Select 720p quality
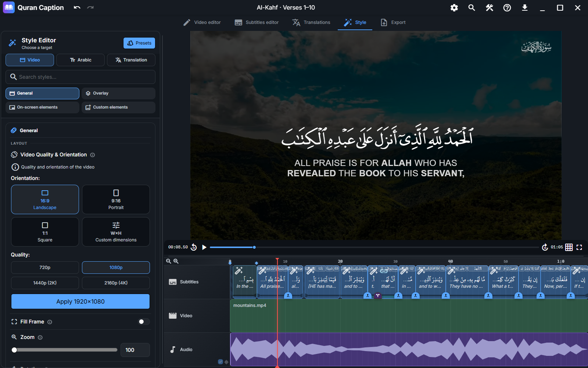588x368 pixels. tap(45, 268)
